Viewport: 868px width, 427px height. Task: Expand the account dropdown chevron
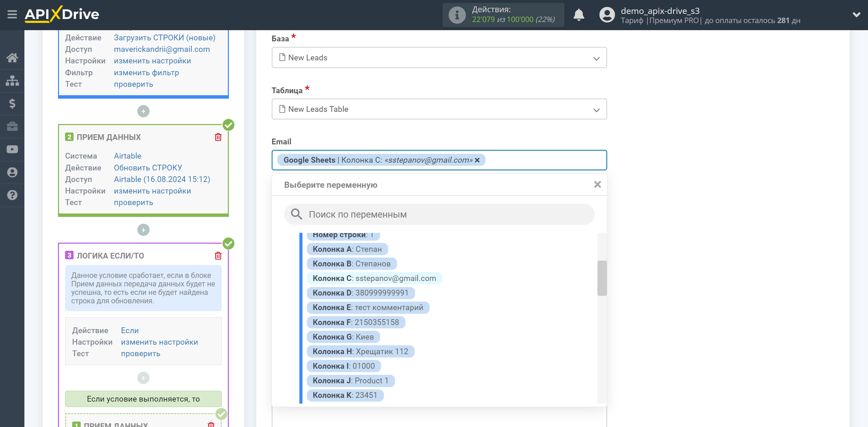click(856, 15)
